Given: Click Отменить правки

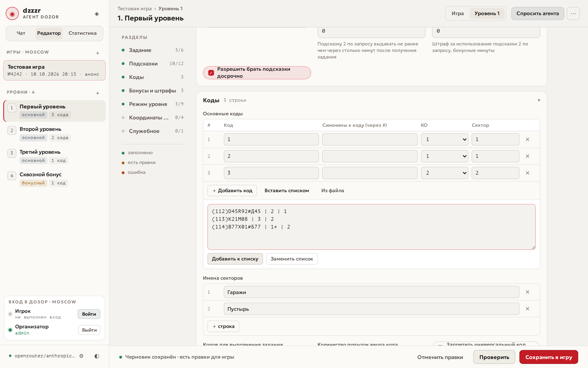Looking at the screenshot, I should 440,357.
